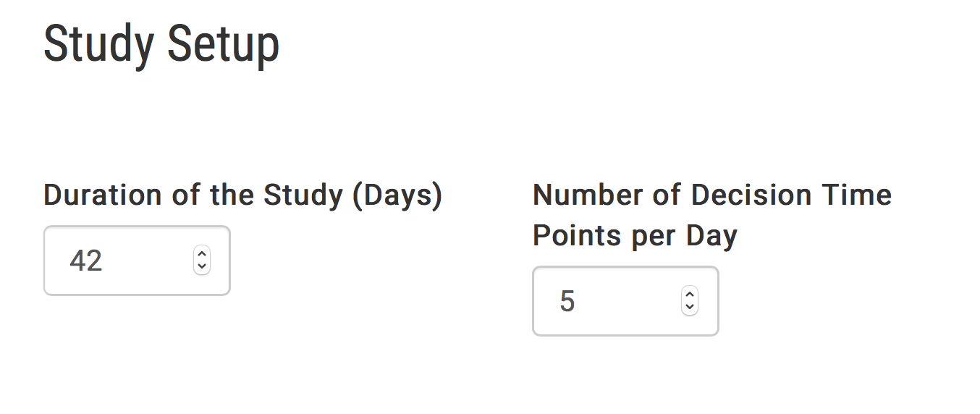Click the spinner control in decision points field
This screenshot has height=414, width=980.
690,301
